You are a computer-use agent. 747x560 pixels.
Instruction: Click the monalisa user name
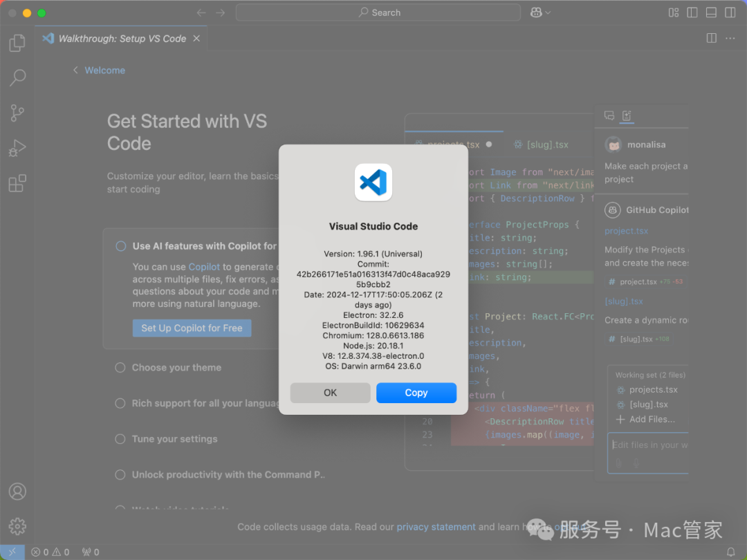coord(647,144)
